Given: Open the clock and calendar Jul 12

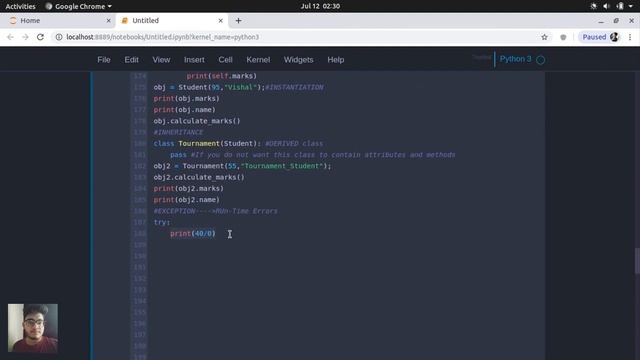Looking at the screenshot, I should (x=320, y=6).
